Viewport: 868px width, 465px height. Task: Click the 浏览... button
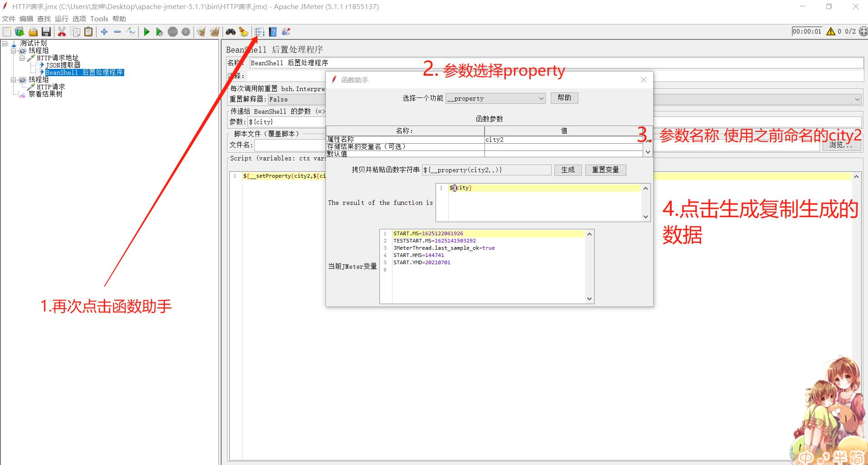(x=841, y=145)
